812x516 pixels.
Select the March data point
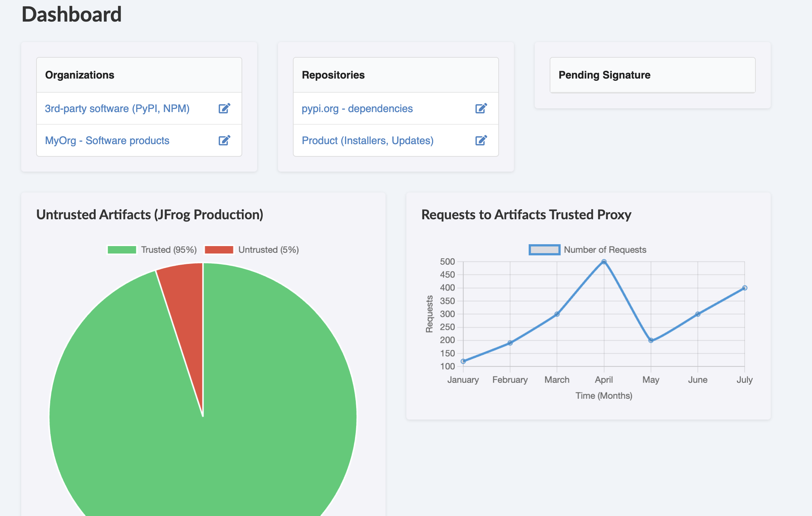[x=557, y=314]
